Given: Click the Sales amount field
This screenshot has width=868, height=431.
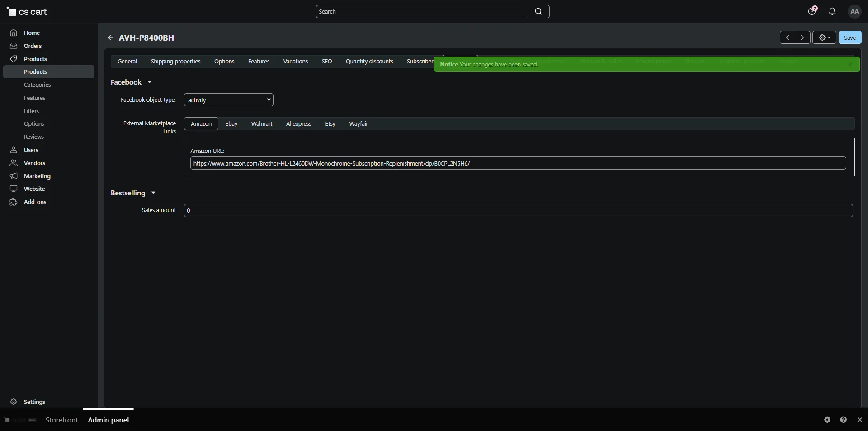Looking at the screenshot, I should 518,211.
